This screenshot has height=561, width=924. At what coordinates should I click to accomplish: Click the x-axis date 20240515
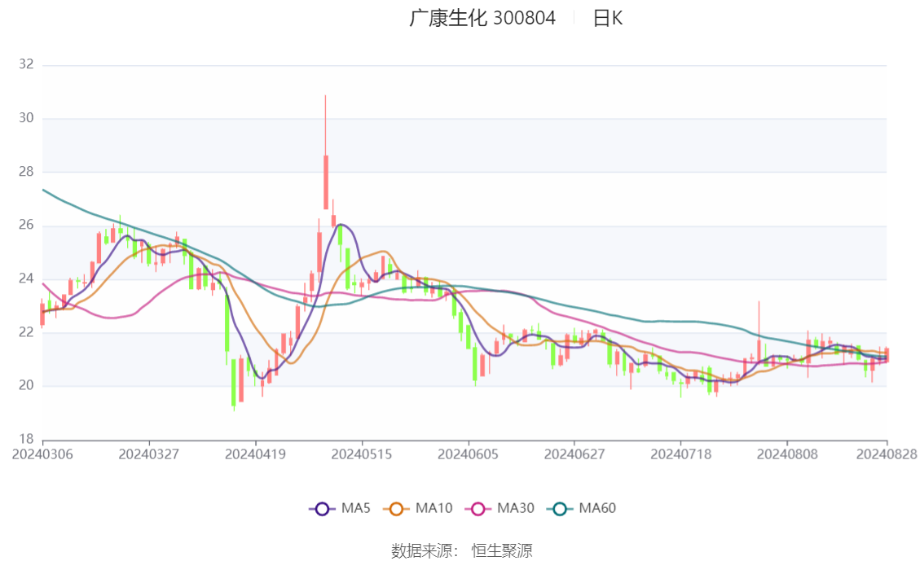click(x=361, y=454)
